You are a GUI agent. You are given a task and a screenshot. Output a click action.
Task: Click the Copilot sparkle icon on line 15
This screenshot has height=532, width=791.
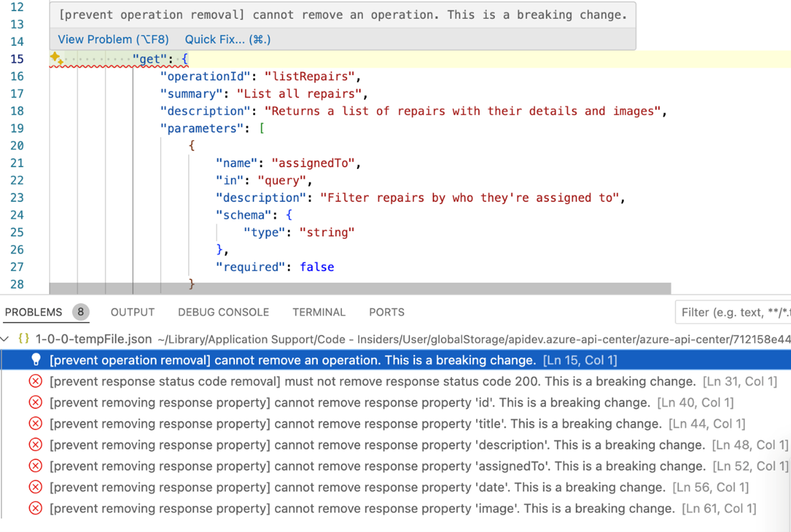[x=55, y=56]
